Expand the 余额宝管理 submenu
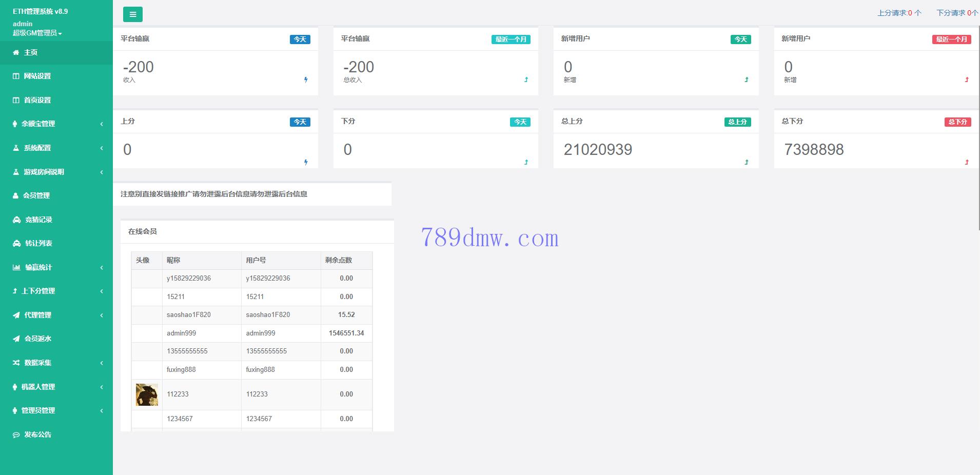This screenshot has width=980, height=475. pos(101,124)
